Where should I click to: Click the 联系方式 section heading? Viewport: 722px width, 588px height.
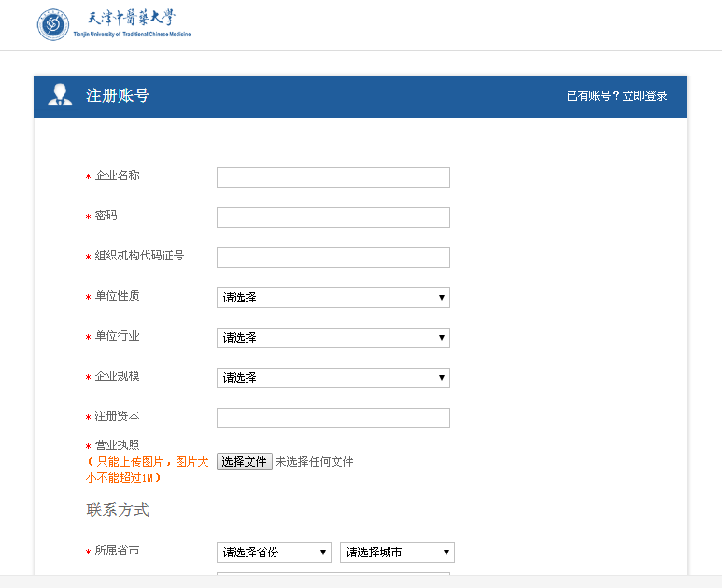(118, 511)
